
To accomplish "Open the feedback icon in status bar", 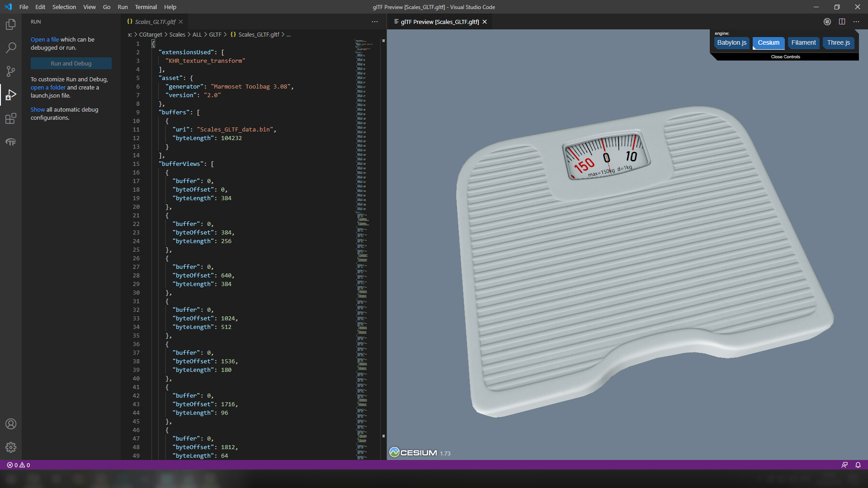I will tap(844, 465).
